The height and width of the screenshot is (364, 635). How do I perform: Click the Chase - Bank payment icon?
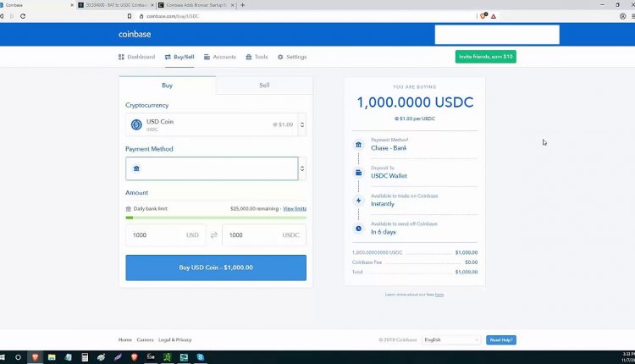coord(358,145)
